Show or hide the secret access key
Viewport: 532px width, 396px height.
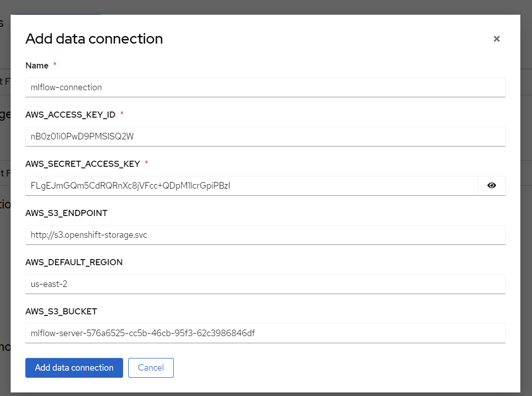[x=491, y=186]
